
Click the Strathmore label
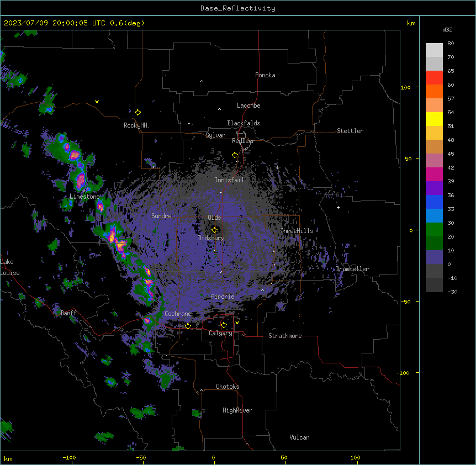tap(285, 336)
